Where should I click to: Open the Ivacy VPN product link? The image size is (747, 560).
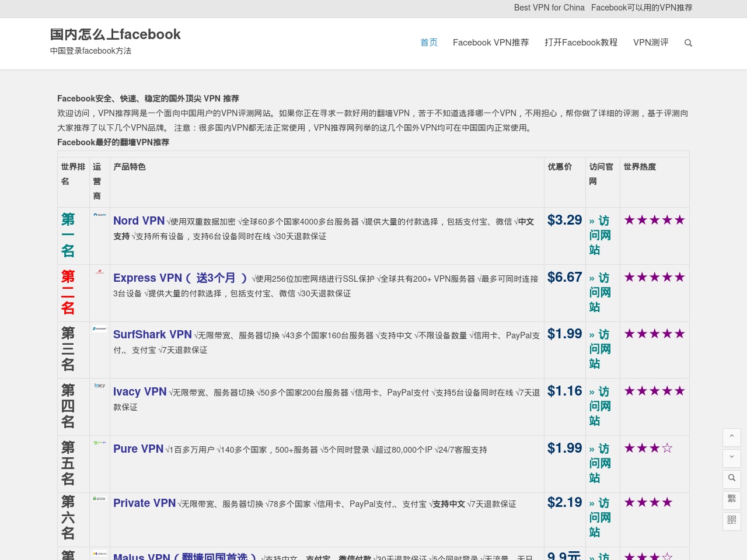140,391
